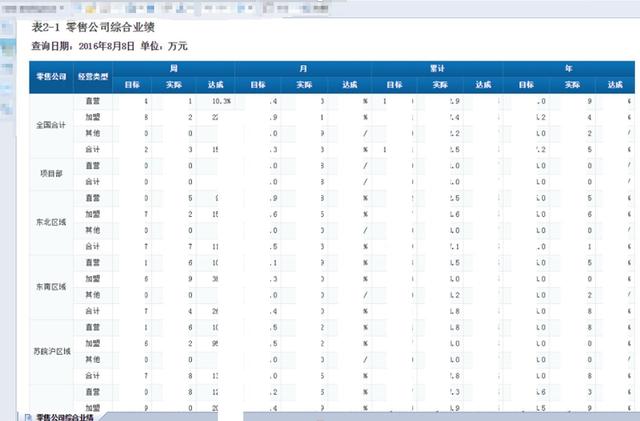The width and height of the screenshot is (640, 421).
Task: Click the 经营类型 column header
Action: [x=93, y=77]
